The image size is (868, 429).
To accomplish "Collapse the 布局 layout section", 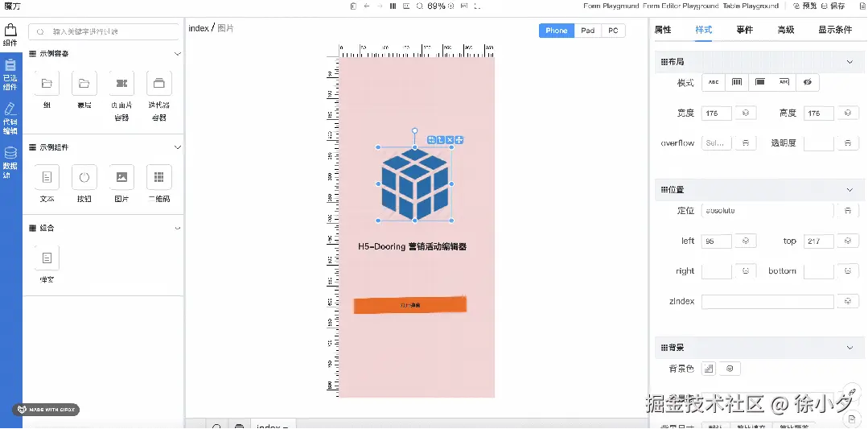I will pos(850,62).
